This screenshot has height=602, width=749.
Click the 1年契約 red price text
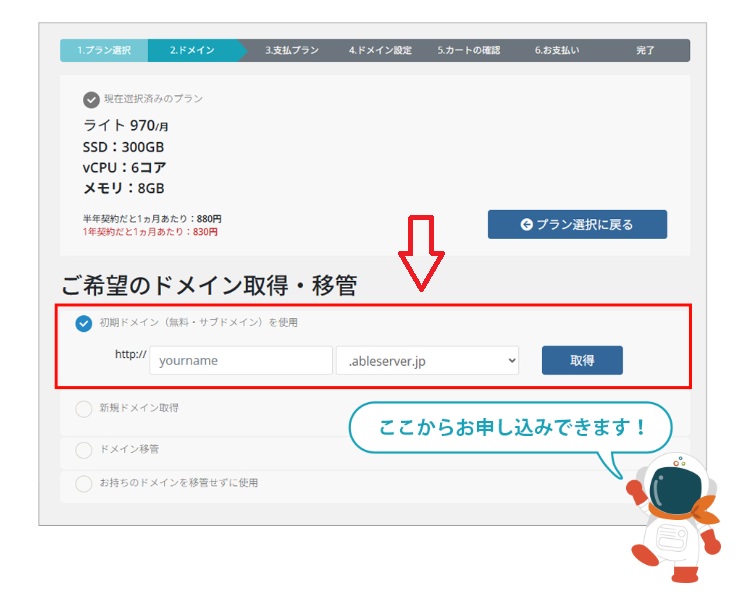tap(150, 232)
